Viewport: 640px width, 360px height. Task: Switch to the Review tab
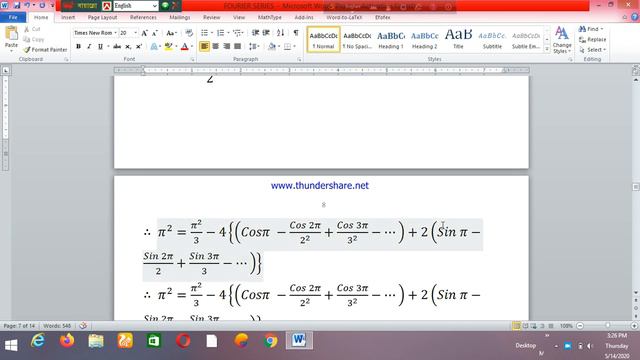point(211,17)
